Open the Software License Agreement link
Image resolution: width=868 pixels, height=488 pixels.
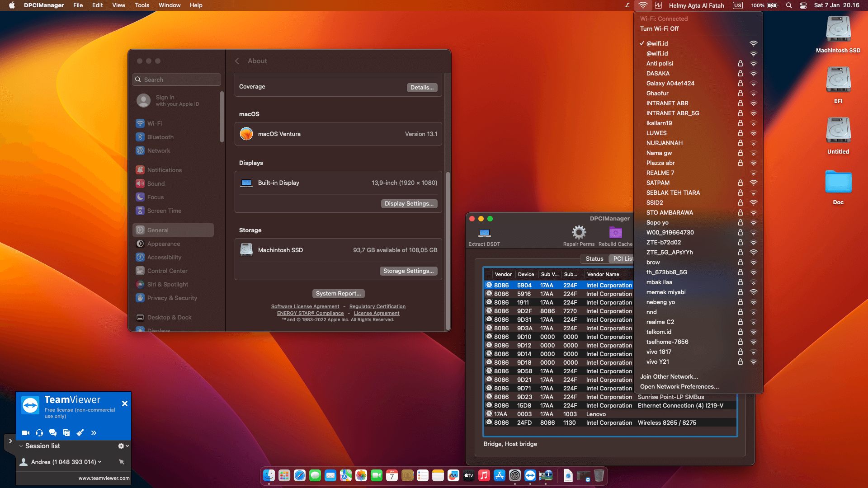point(306,306)
